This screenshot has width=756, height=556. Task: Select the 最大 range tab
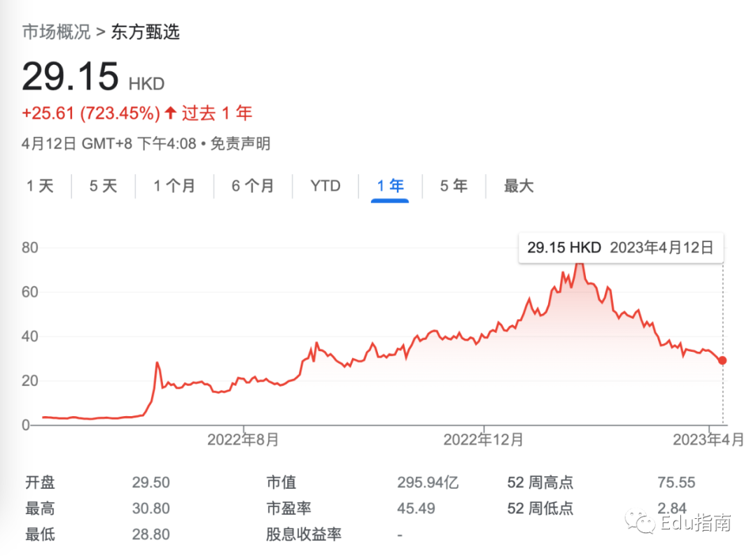[x=519, y=186]
